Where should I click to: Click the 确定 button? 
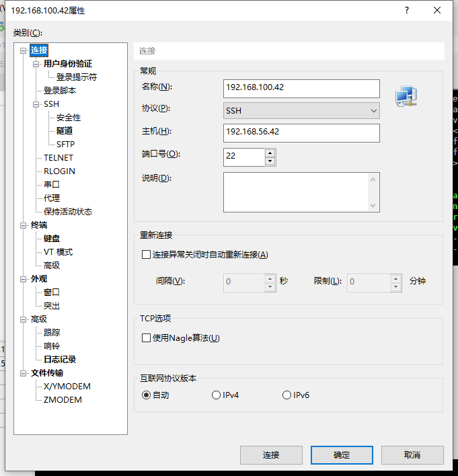point(342,455)
